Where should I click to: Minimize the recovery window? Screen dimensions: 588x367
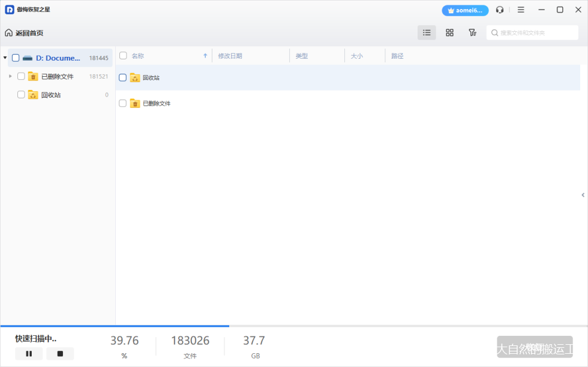click(x=541, y=10)
